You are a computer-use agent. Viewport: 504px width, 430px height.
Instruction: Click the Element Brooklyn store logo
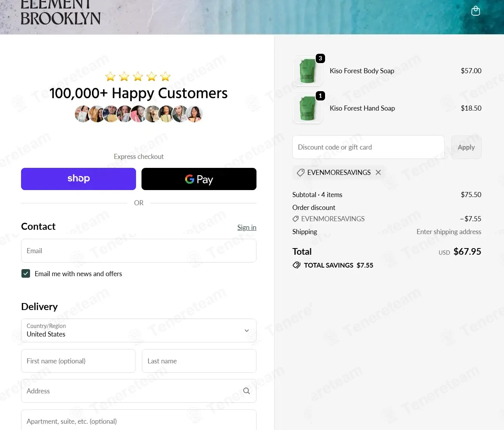tap(60, 14)
